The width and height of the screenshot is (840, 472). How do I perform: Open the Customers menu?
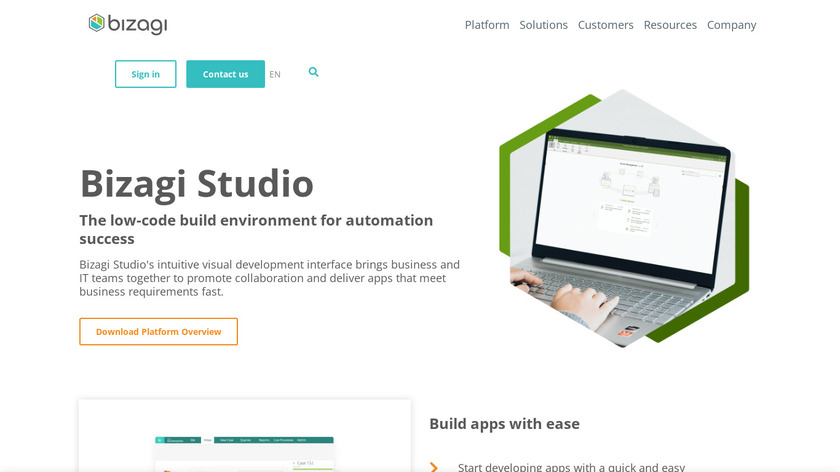coord(605,25)
